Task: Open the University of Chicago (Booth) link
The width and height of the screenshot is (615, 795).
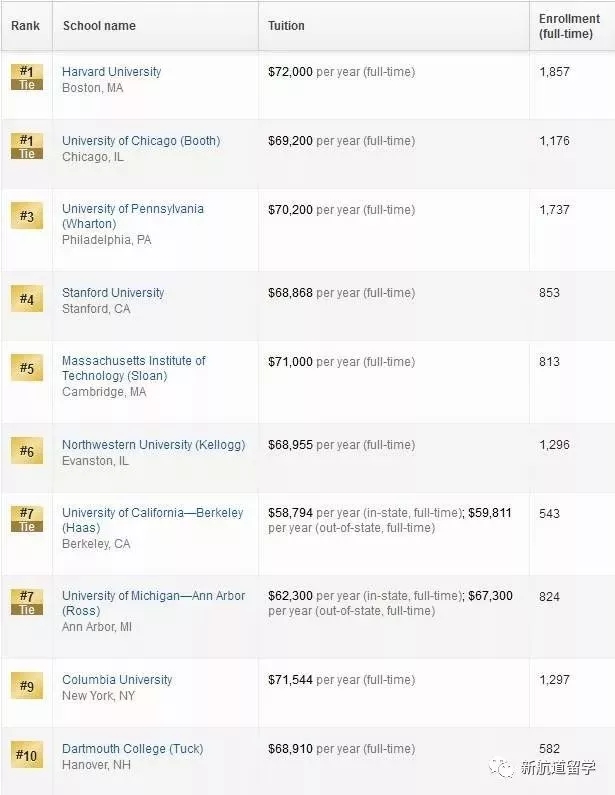Action: (141, 141)
